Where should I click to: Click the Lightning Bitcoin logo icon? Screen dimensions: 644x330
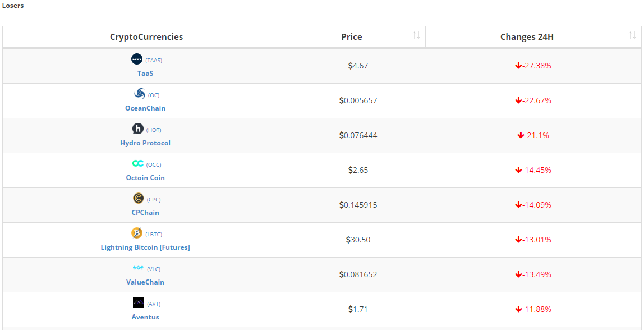[x=137, y=233]
